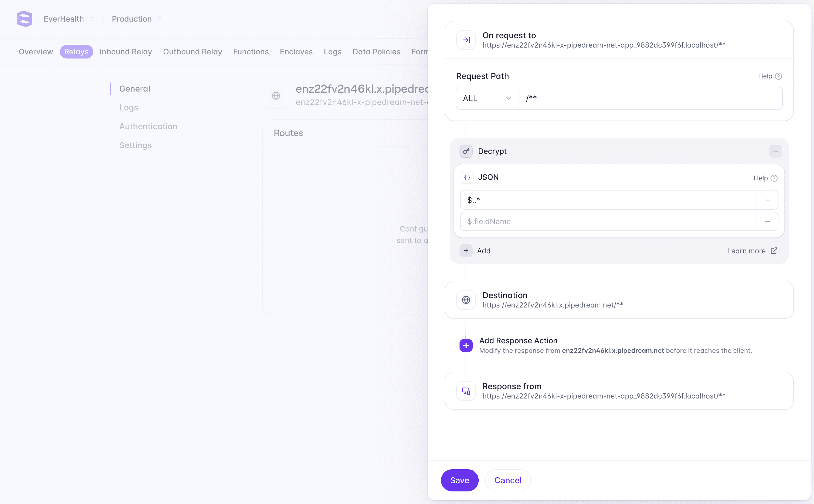This screenshot has height=504, width=814.
Task: Switch to the Functions tab
Action: tap(251, 52)
